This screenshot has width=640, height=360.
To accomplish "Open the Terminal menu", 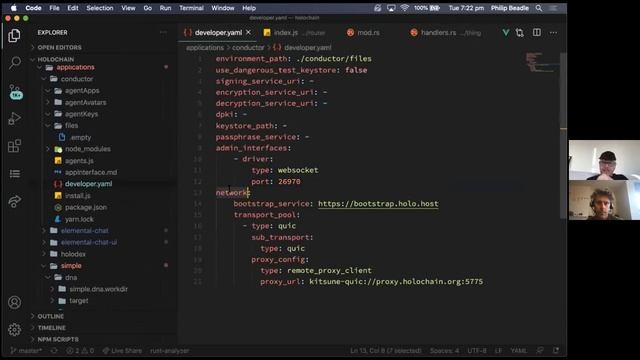I will click(191, 8).
